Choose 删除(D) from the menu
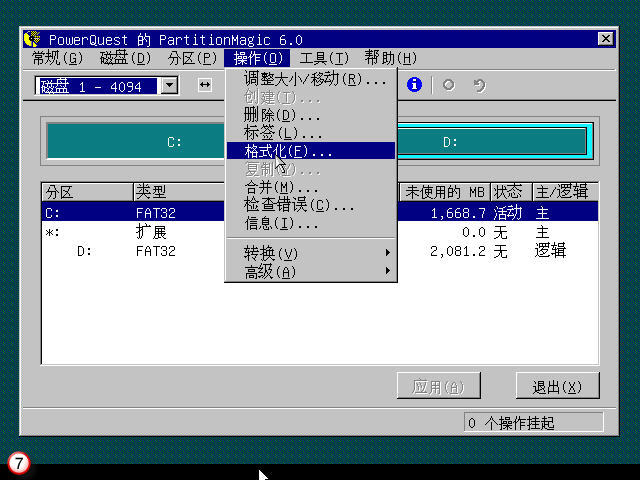The height and width of the screenshot is (480, 640). point(311,115)
